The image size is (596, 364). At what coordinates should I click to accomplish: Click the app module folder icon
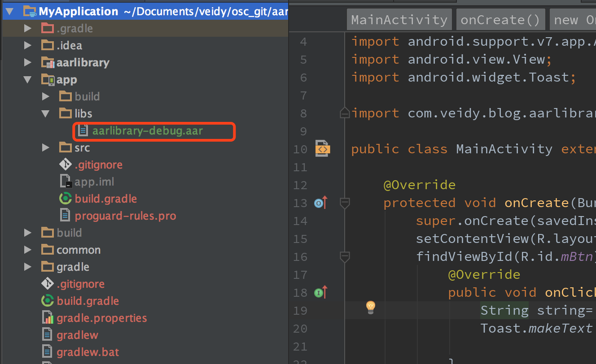48,80
